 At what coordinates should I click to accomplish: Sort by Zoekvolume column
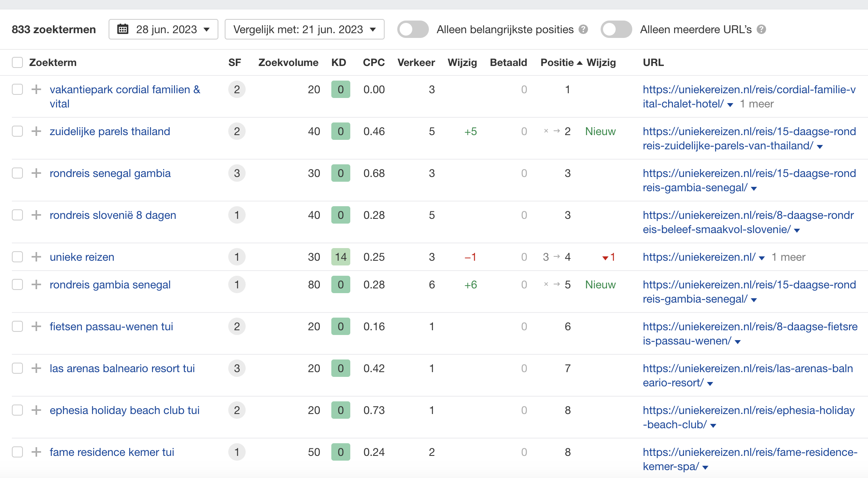tap(288, 62)
